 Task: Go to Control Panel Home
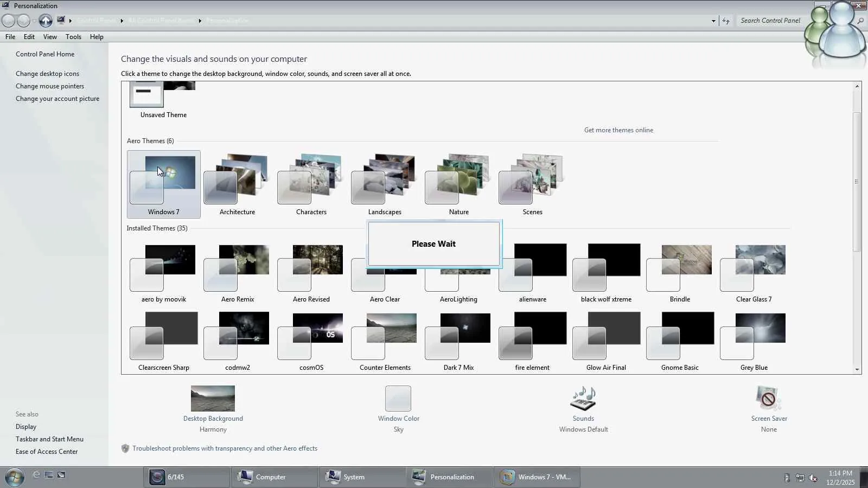(x=45, y=54)
